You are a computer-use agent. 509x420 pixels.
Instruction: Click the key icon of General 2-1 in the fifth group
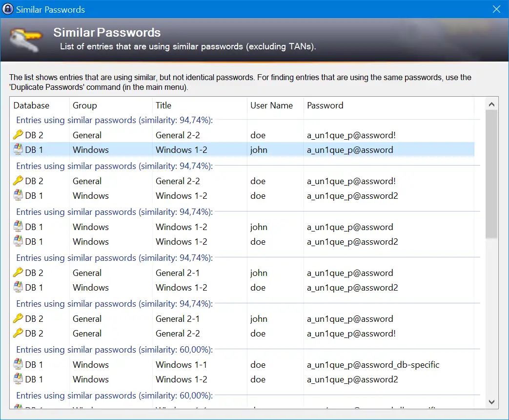pos(18,318)
